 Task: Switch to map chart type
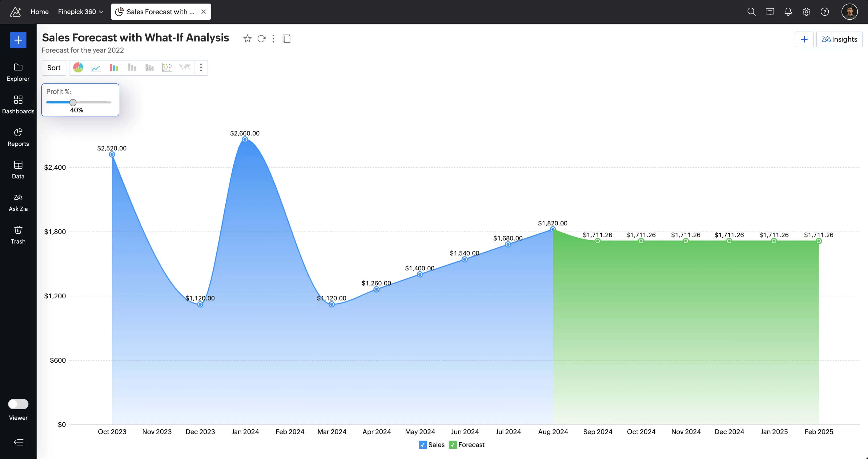pyautogui.click(x=185, y=68)
